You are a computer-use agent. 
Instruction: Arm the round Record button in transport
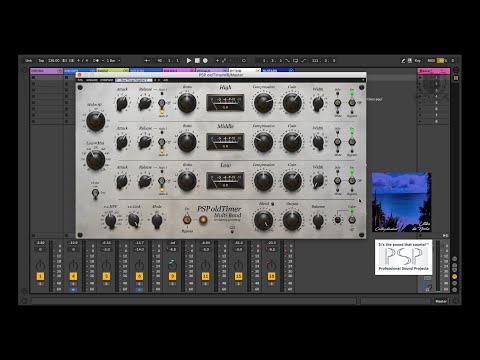tap(205, 60)
